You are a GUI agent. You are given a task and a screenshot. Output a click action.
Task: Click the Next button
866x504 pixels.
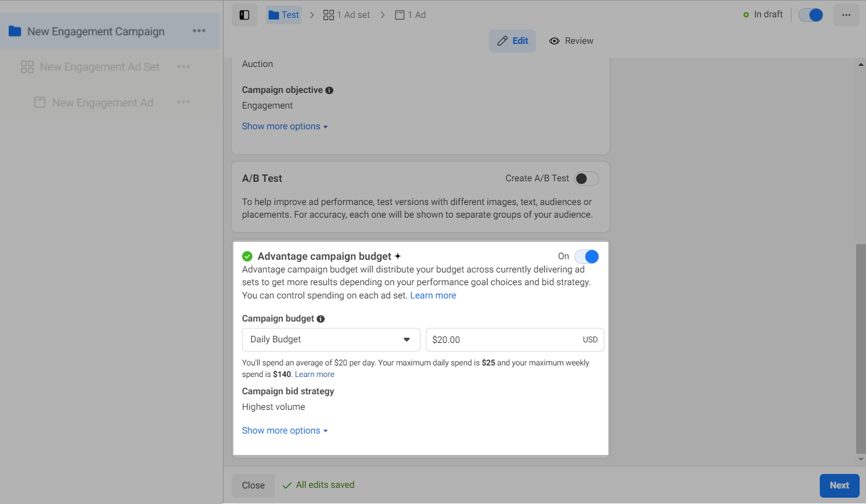pyautogui.click(x=839, y=486)
